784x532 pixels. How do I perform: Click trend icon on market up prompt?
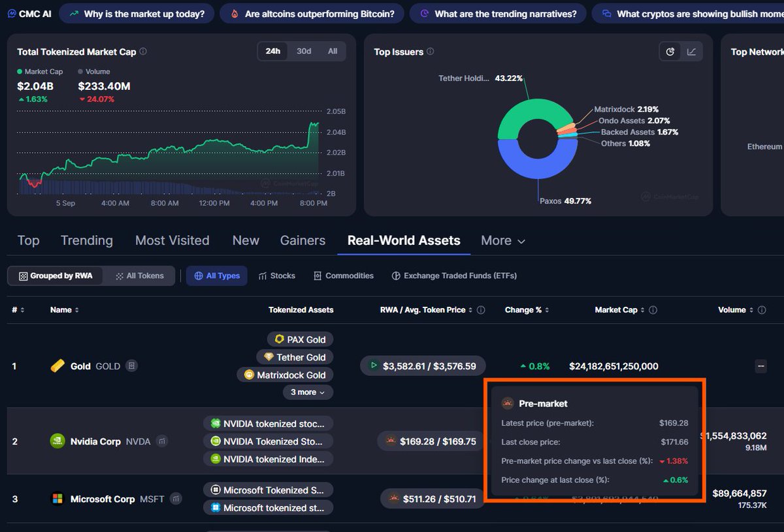(x=74, y=14)
